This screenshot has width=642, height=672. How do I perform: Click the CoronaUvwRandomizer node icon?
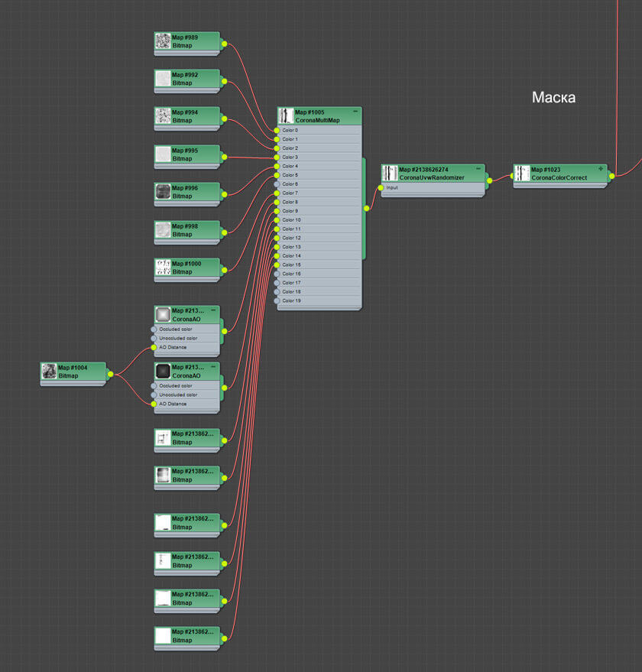click(391, 174)
